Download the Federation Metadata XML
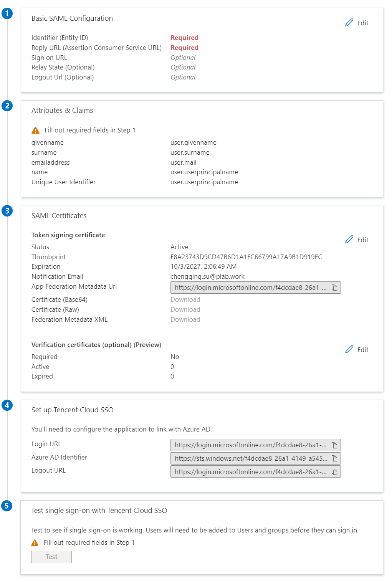 click(x=185, y=319)
